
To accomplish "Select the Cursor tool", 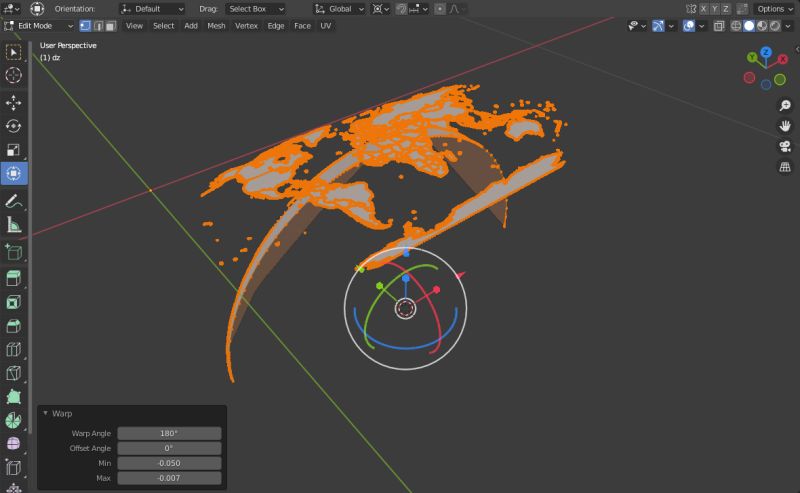I will click(13, 75).
